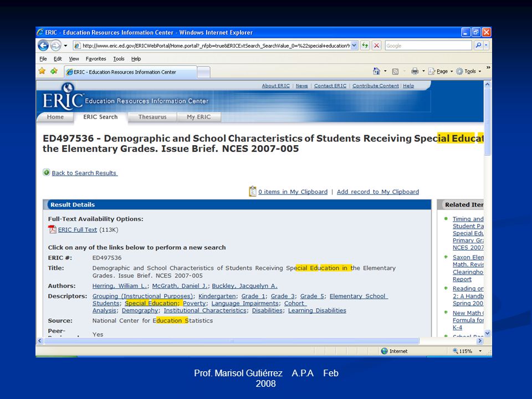Expand the toolbar overflow chevron
The height and width of the screenshot is (399, 532).
click(x=488, y=68)
